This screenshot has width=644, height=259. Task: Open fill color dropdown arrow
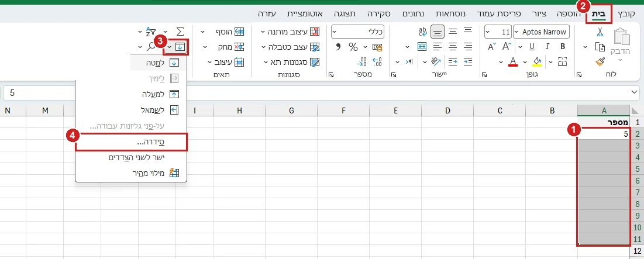526,63
